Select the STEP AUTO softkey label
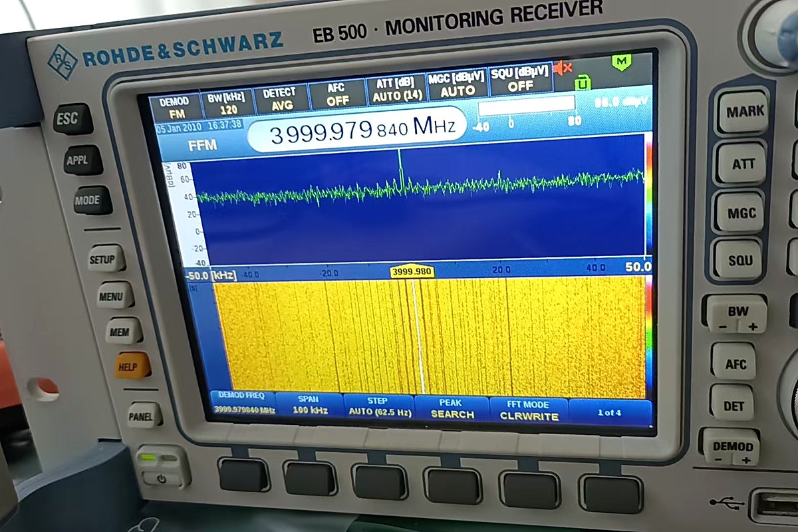 pos(380,406)
